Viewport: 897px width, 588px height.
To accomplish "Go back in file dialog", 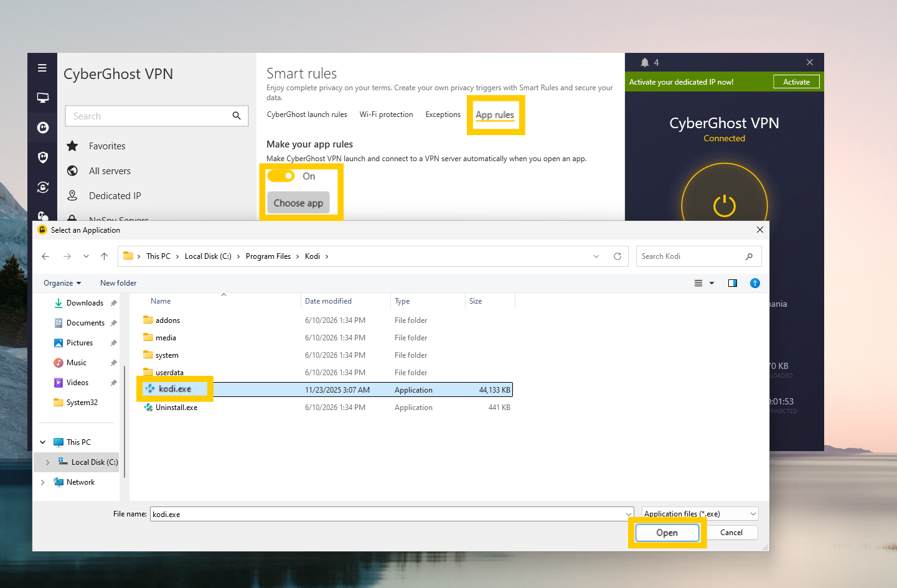I will point(45,256).
